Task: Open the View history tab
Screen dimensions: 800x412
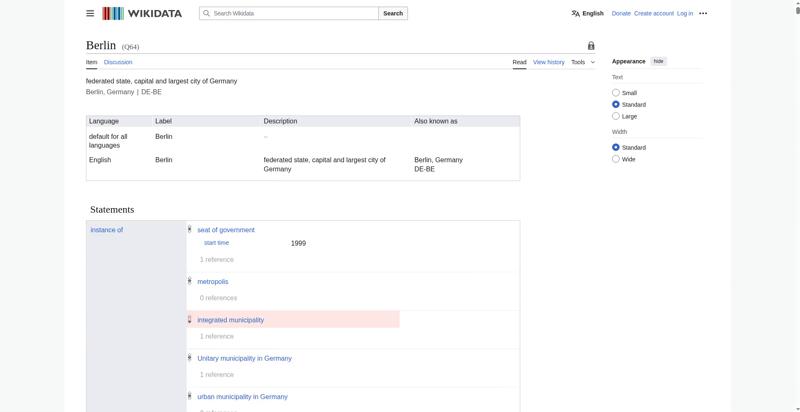Action: click(x=548, y=62)
